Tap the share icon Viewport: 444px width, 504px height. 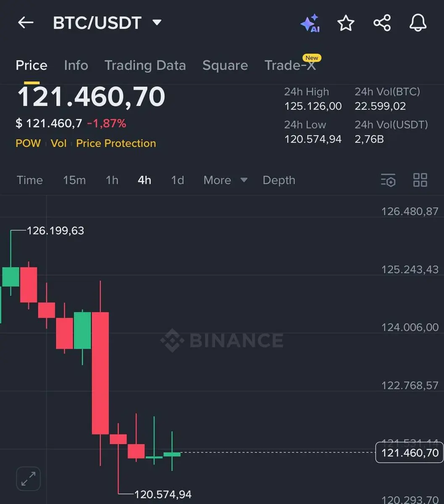(x=382, y=23)
